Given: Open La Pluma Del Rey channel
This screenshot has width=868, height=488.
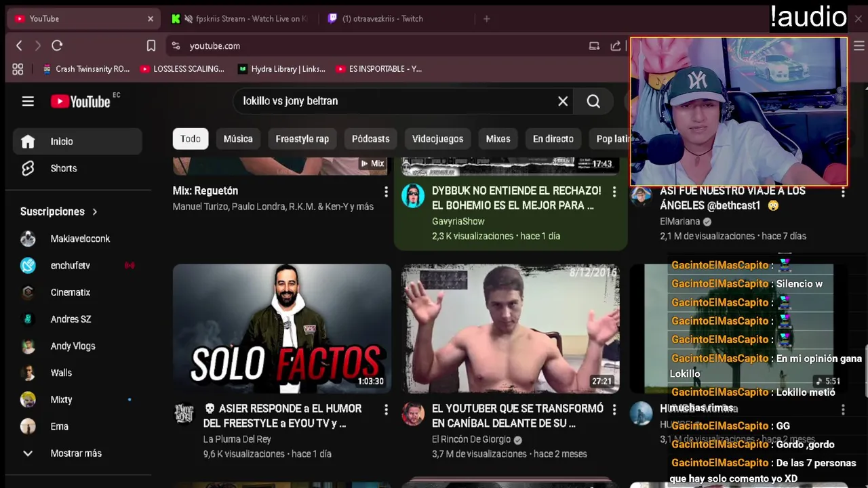Looking at the screenshot, I should click(x=237, y=439).
